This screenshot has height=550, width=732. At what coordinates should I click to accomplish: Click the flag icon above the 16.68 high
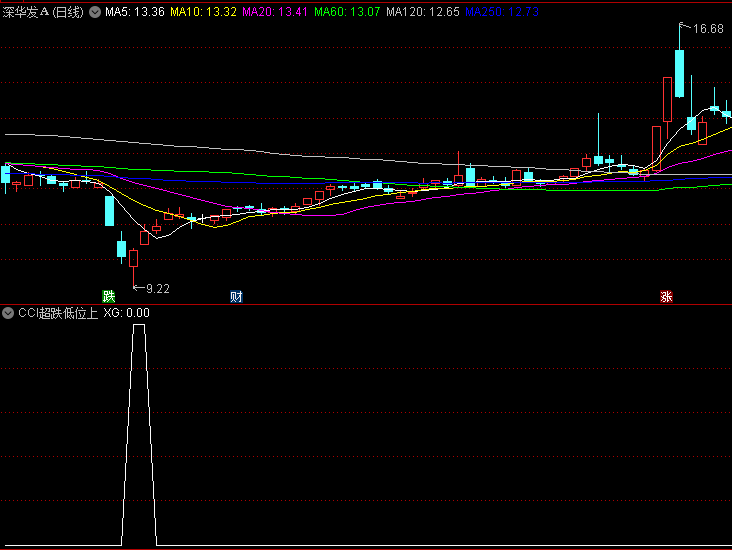[683, 26]
